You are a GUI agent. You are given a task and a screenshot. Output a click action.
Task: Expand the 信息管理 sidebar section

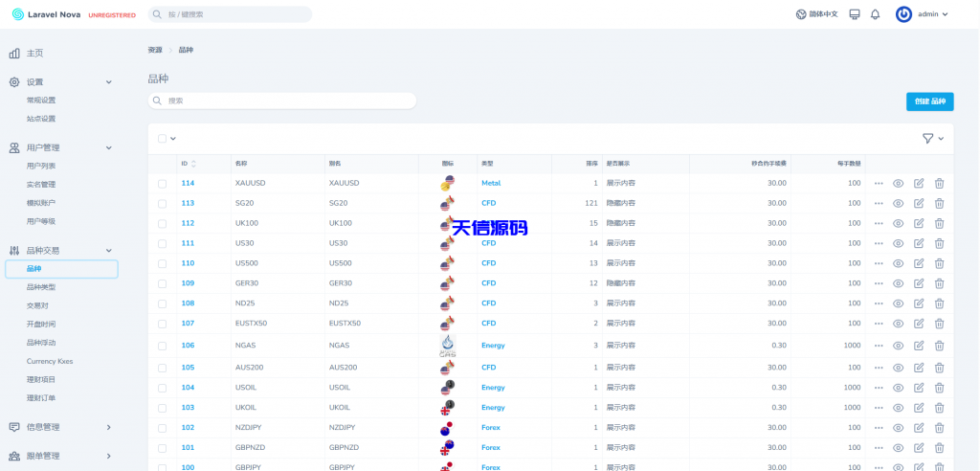108,427
